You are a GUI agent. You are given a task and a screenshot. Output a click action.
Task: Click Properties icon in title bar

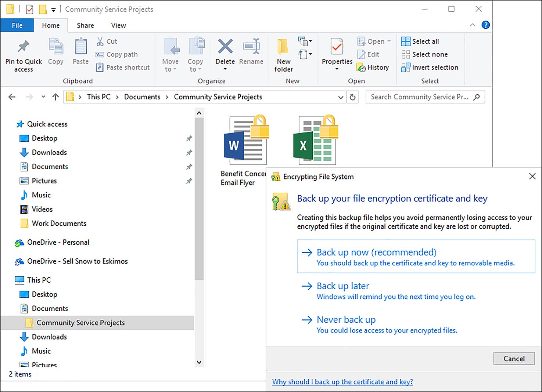[x=29, y=9]
